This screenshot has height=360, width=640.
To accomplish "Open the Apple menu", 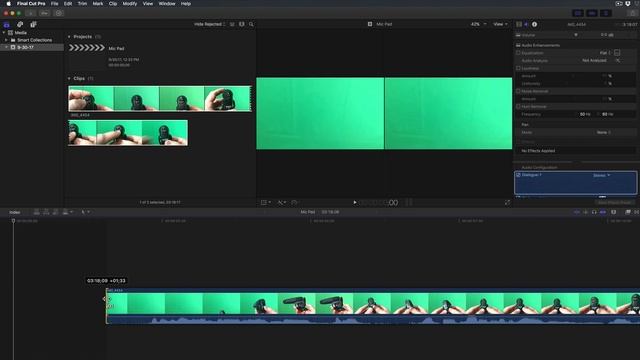I will coord(8,3).
